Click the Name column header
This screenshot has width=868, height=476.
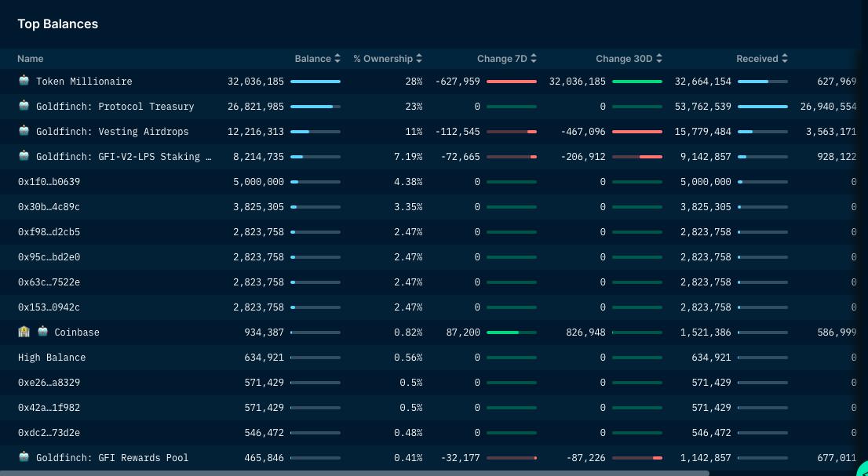(31, 59)
